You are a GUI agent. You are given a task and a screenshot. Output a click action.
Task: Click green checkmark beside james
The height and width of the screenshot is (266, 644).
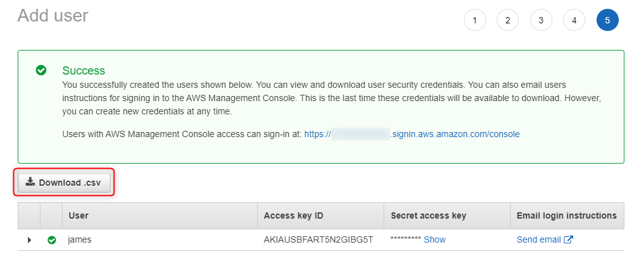click(52, 239)
